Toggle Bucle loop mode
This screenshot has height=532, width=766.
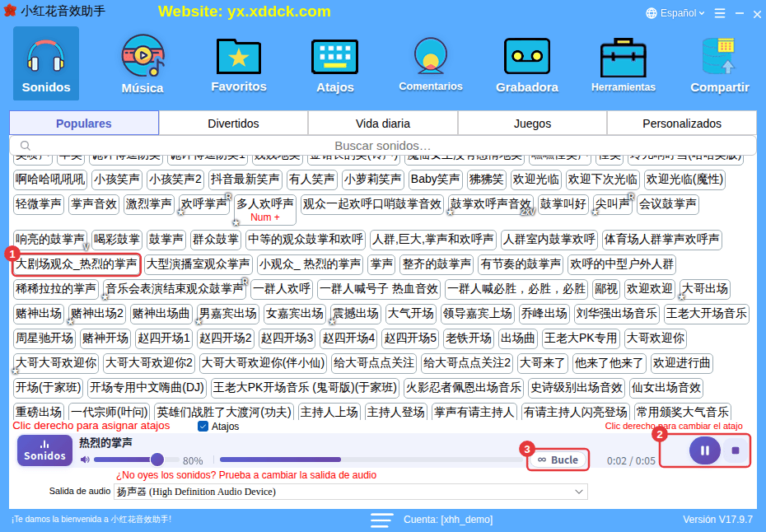[x=558, y=460]
